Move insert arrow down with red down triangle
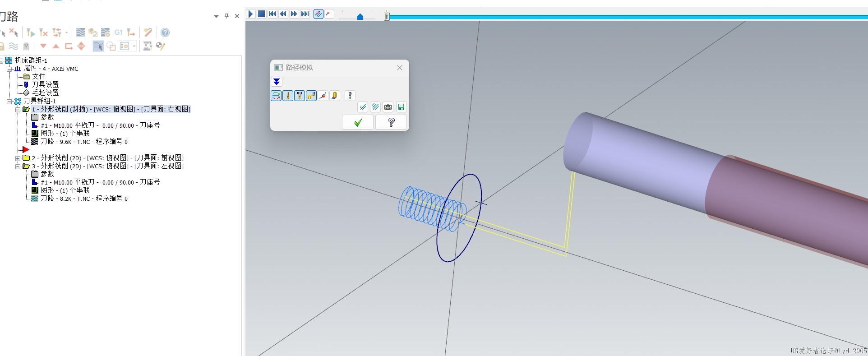 pos(43,46)
